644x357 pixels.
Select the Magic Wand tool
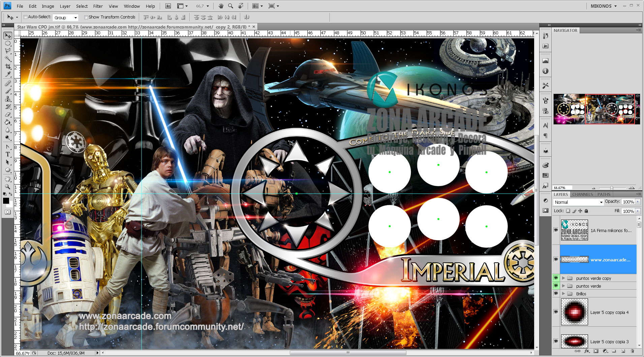(x=8, y=59)
